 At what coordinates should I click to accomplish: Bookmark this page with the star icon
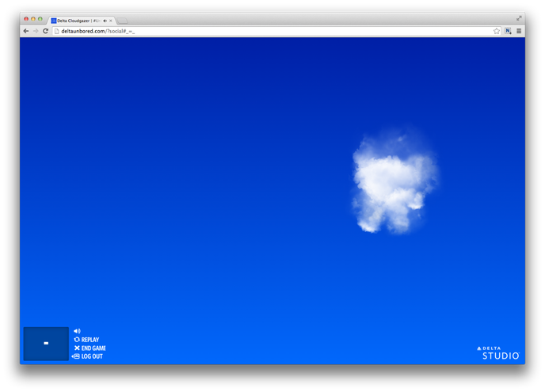tap(497, 31)
